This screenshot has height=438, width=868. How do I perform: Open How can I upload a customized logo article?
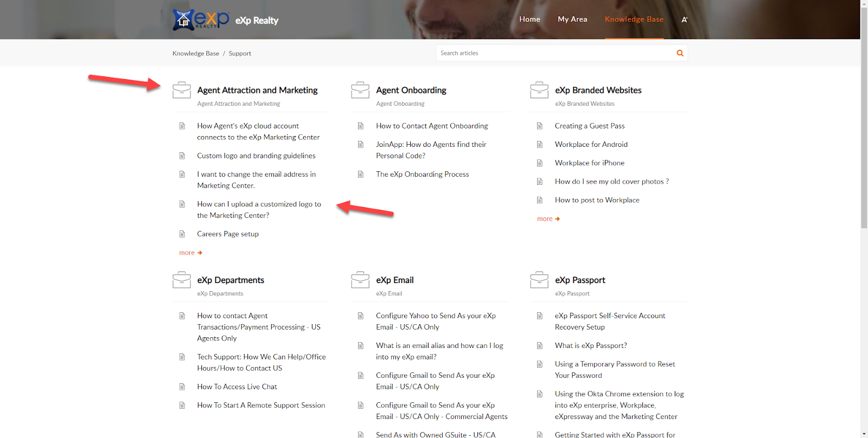pyautogui.click(x=259, y=209)
